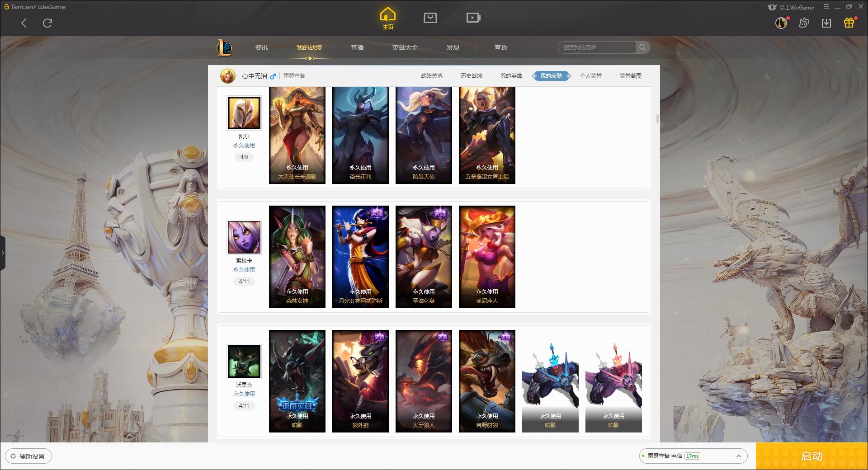The height and width of the screenshot is (470, 868).
Task: Click the 搜索我的英雄 search field
Action: tap(597, 47)
